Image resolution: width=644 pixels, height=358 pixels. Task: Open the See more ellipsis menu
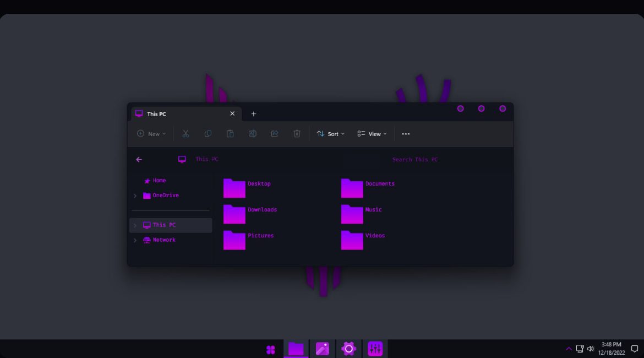point(406,134)
